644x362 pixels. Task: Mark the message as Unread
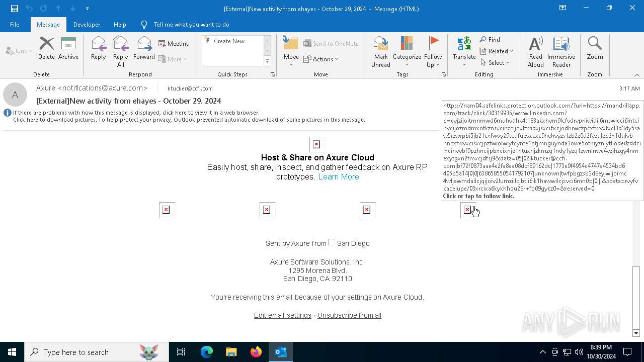[381, 51]
